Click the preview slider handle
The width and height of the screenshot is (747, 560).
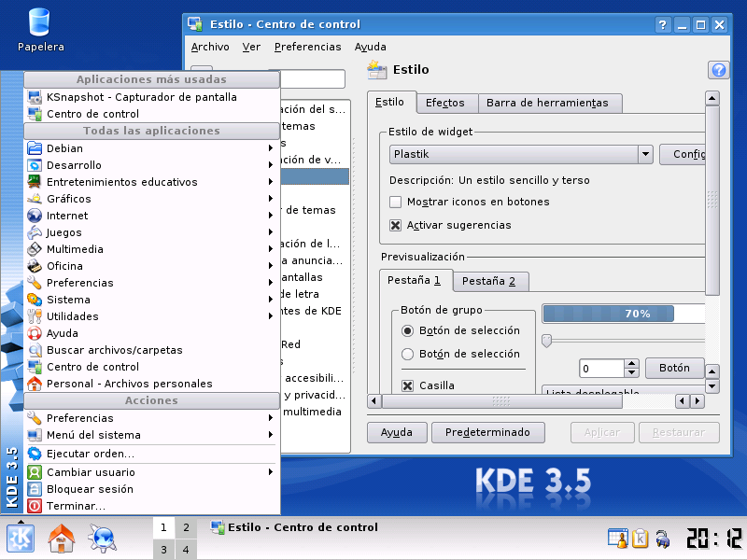point(547,340)
